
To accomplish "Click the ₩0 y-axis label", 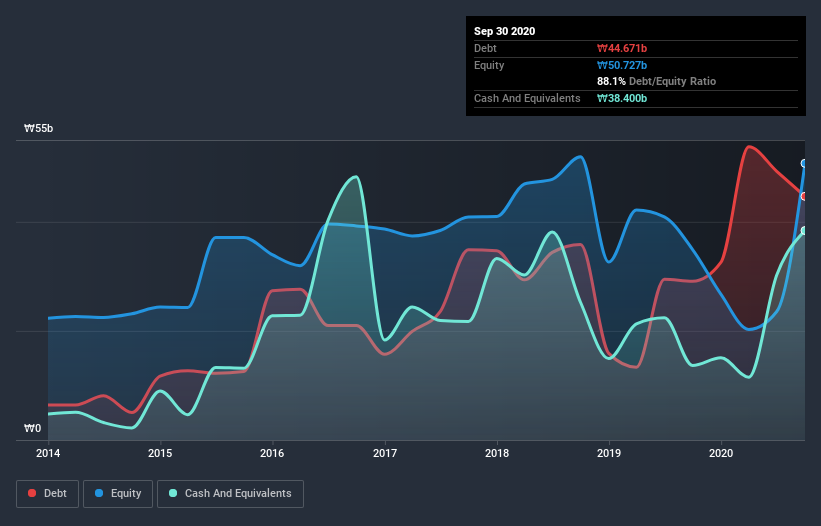I will coord(32,428).
